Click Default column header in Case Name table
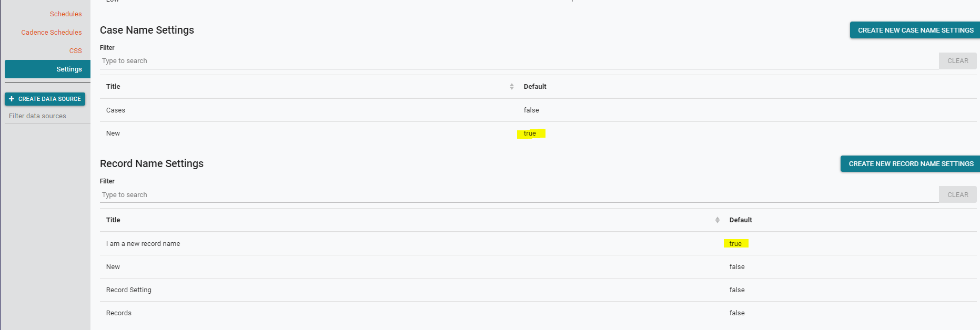Viewport: 980px width, 330px height. [535, 87]
